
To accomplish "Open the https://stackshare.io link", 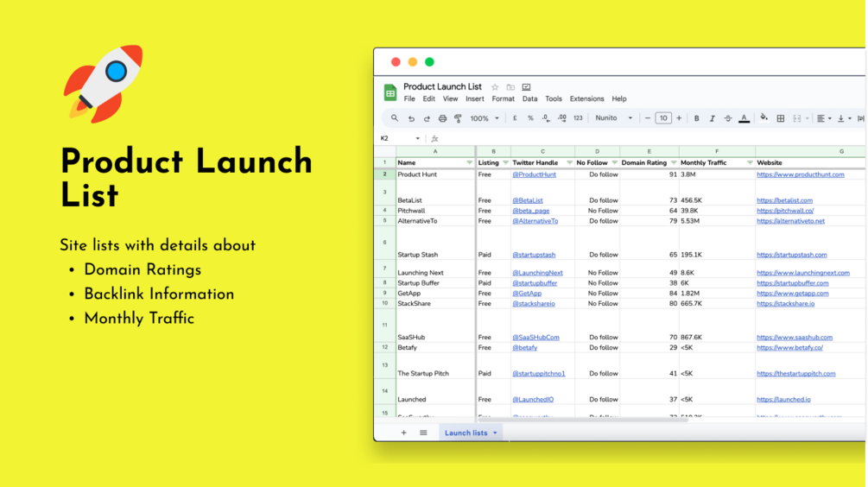I will coord(785,303).
